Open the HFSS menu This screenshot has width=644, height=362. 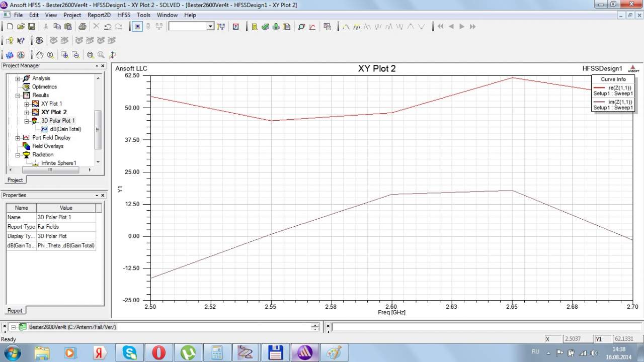pyautogui.click(x=124, y=15)
